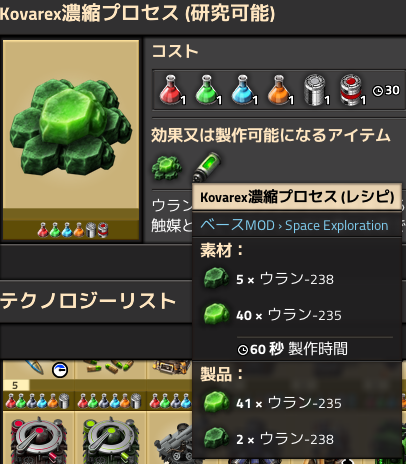Click the red-striped canister science pack icon
This screenshot has width=406, height=464.
click(351, 90)
